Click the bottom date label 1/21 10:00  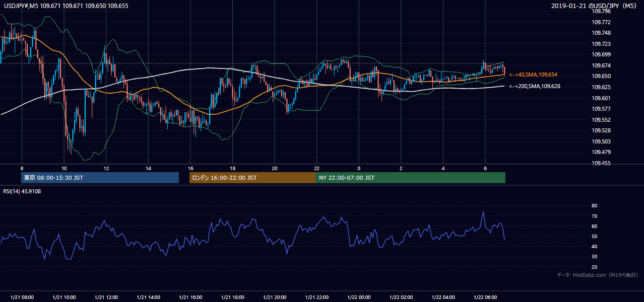[x=64, y=297]
